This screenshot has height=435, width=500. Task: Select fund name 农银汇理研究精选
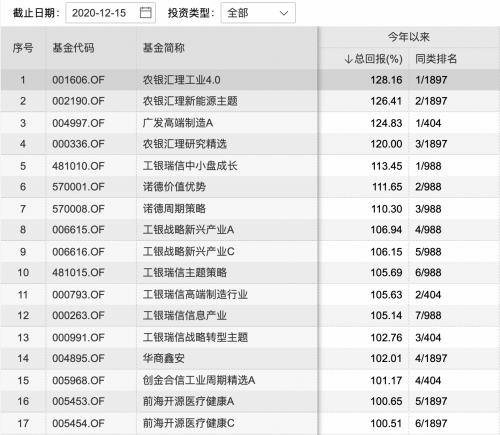pos(185,144)
